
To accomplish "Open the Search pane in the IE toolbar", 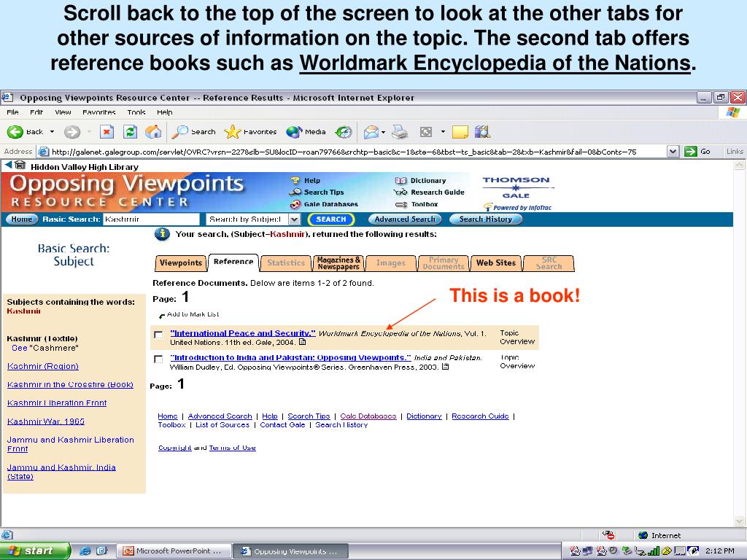I will click(193, 132).
